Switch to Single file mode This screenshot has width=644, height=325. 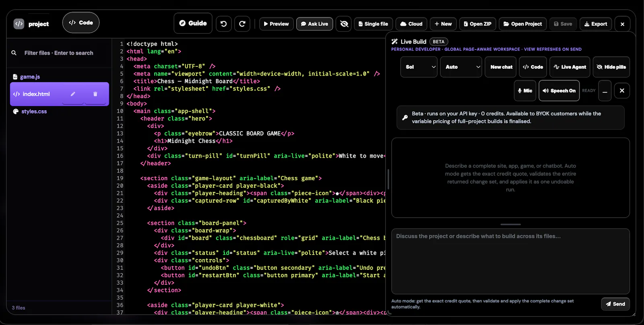click(x=374, y=24)
